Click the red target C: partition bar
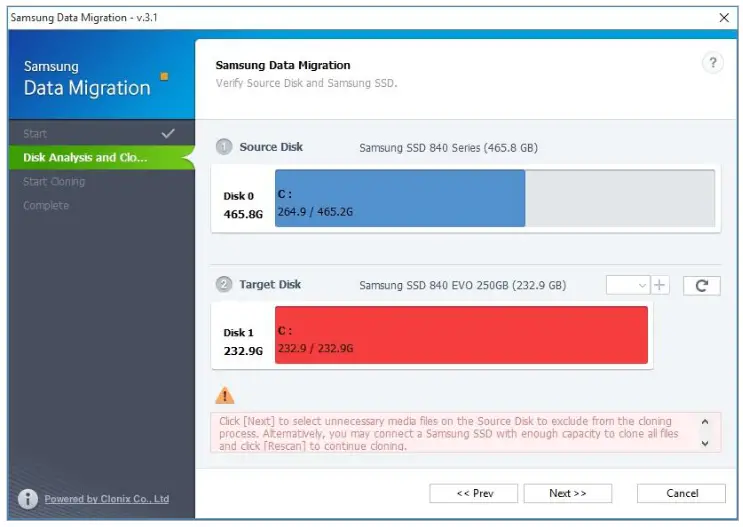This screenshot has height=527, width=743. (462, 335)
